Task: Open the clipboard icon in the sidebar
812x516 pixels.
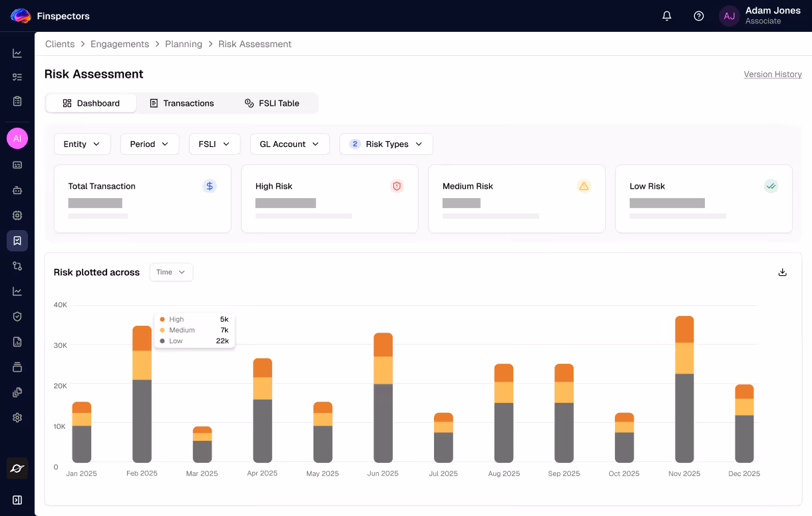Action: pos(17,101)
